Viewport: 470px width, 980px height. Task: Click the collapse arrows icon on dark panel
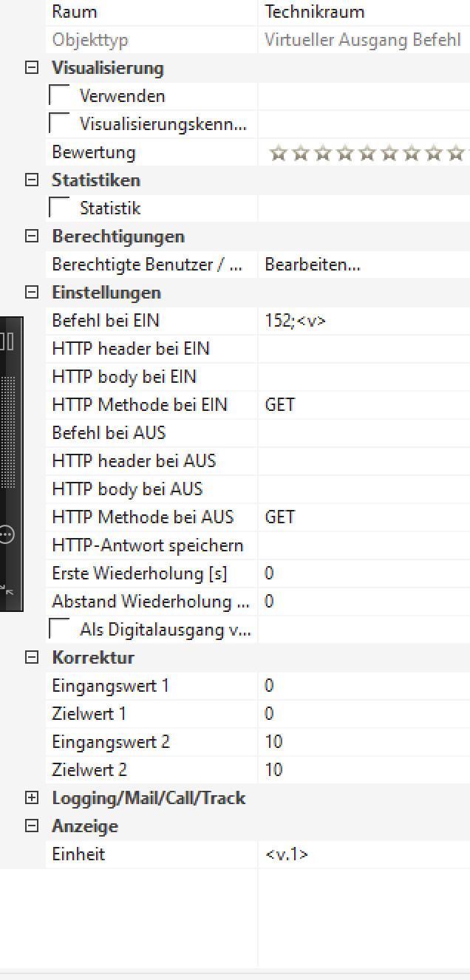[x=7, y=589]
